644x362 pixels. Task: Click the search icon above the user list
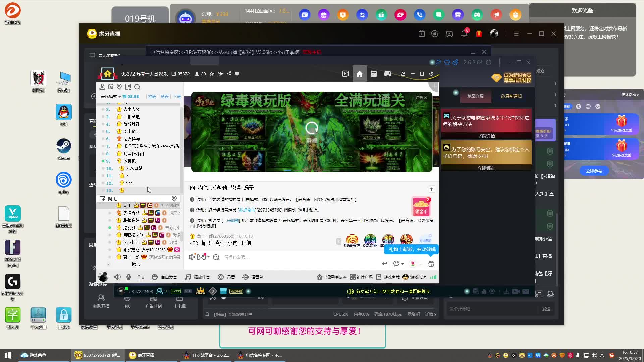pyautogui.click(x=137, y=87)
